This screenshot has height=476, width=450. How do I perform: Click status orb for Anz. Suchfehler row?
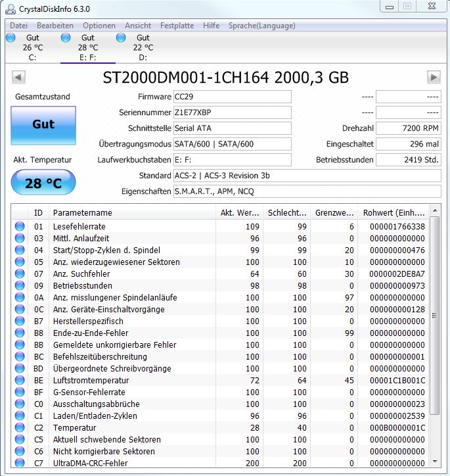[20, 274]
